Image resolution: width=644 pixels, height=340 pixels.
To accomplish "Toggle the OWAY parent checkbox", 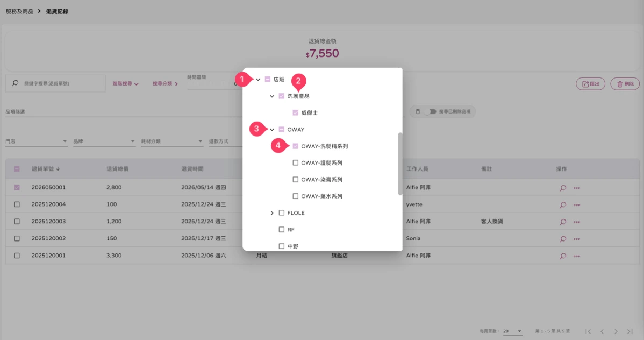I will [x=281, y=130].
